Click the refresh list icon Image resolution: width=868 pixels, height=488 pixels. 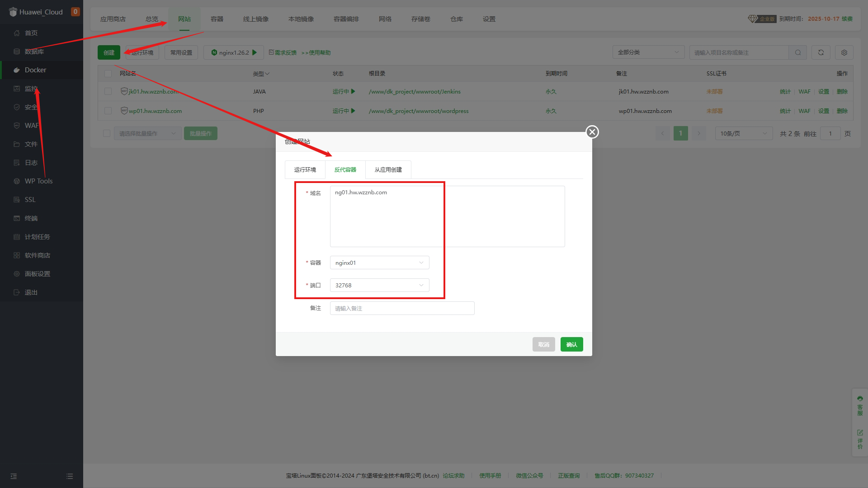click(x=821, y=52)
